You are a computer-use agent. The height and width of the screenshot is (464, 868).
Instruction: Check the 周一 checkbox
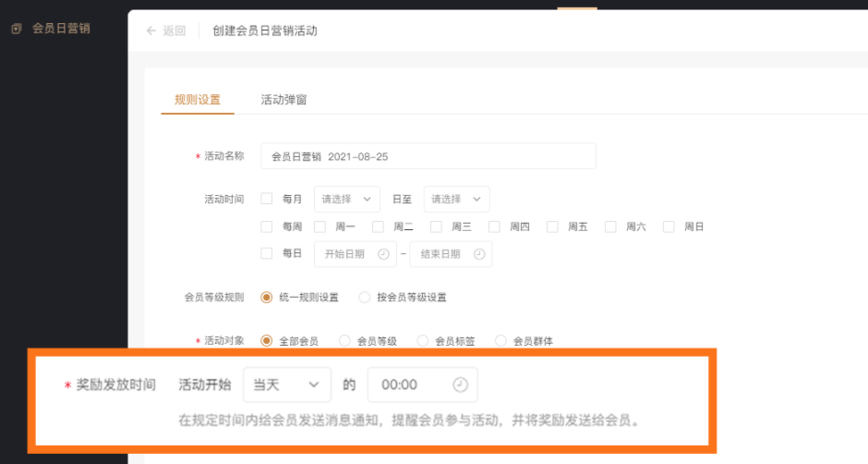coord(320,226)
